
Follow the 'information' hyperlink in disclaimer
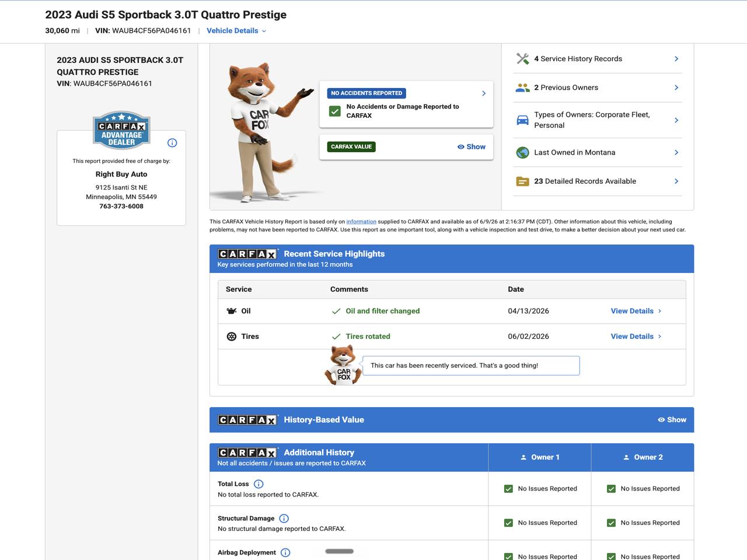361,222
